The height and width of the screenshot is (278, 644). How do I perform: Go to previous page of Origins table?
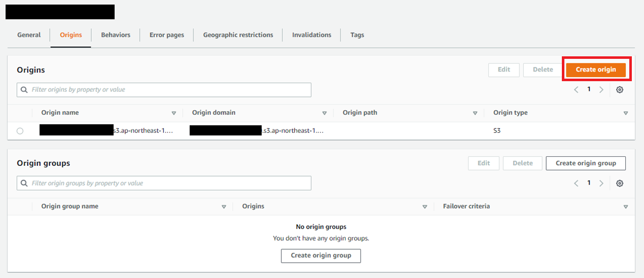coord(576,90)
